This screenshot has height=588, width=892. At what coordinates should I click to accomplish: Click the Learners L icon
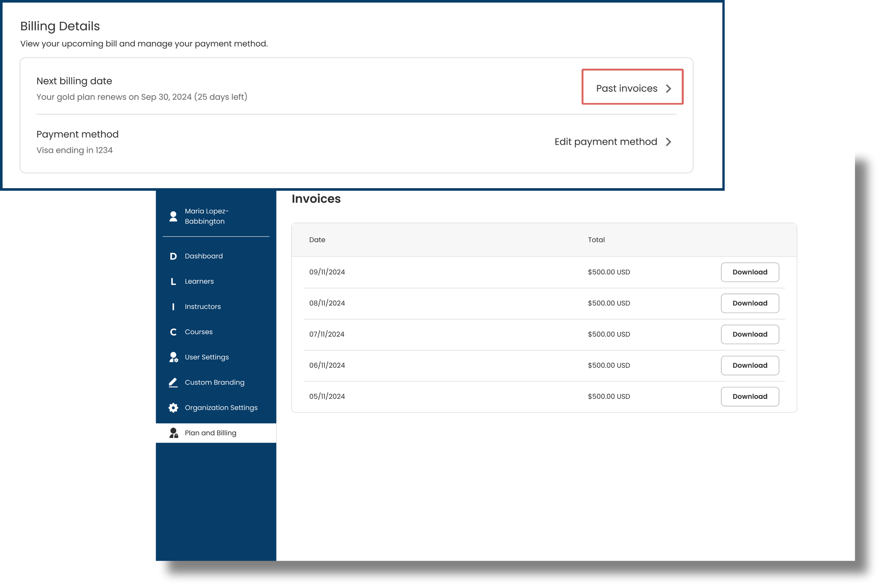click(173, 281)
